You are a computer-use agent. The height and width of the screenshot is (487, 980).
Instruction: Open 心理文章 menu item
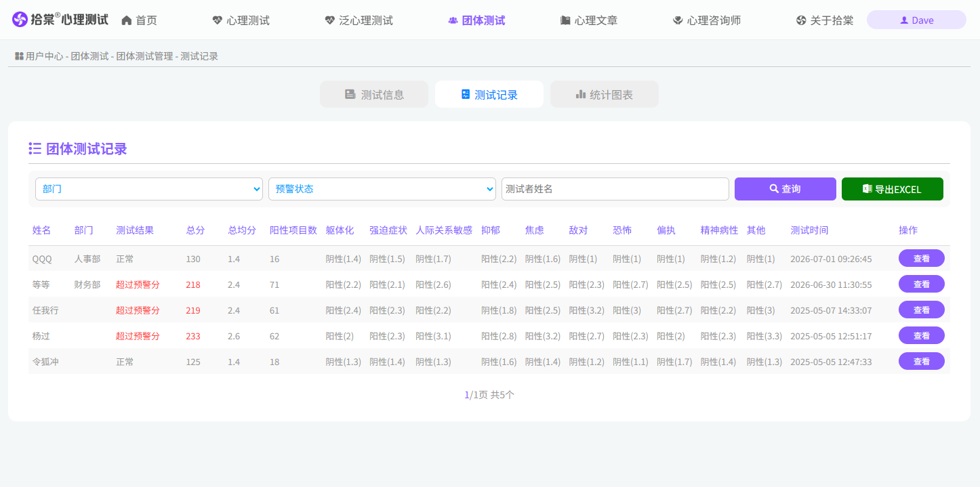(590, 20)
